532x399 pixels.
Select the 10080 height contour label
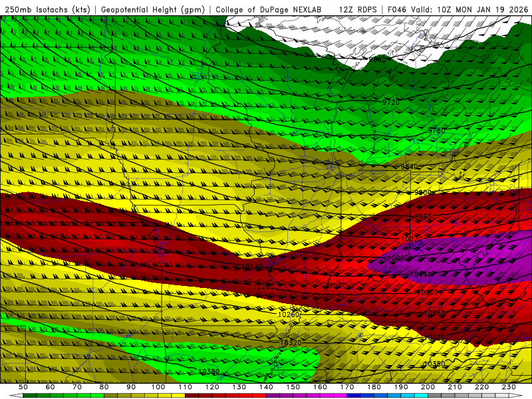pyautogui.click(x=398, y=258)
